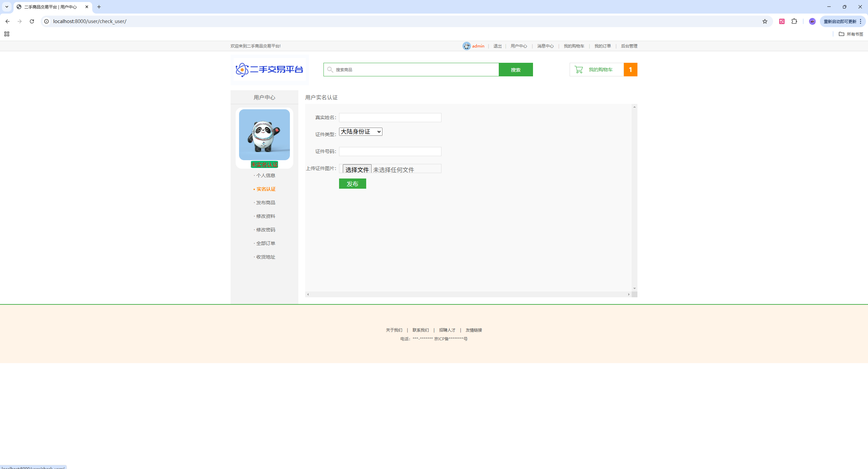Click the browser back arrow

pos(7,21)
